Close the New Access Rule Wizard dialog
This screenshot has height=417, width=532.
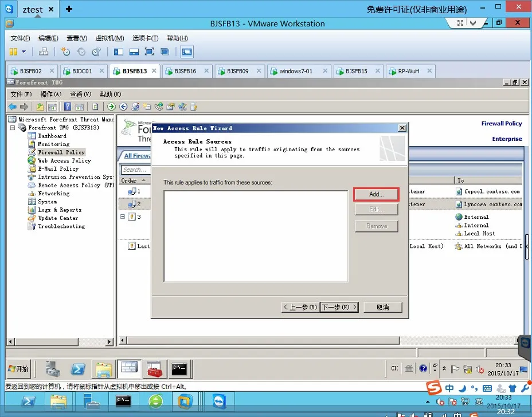point(402,128)
